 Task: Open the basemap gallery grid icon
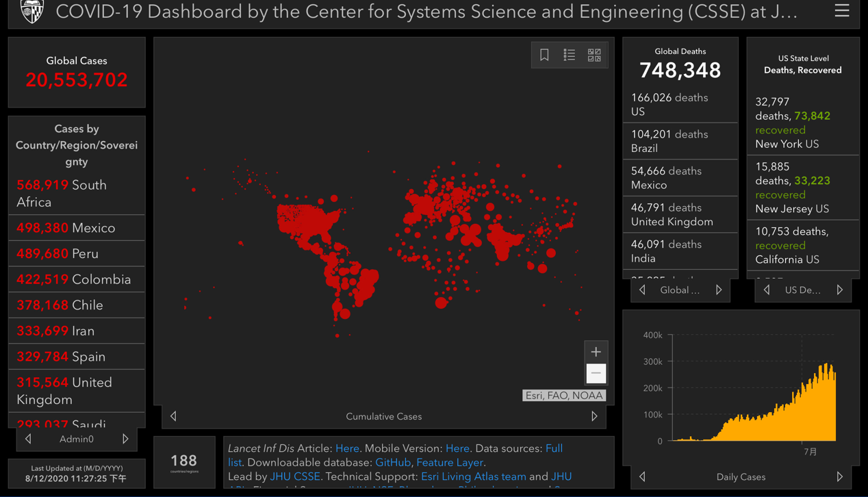click(594, 55)
